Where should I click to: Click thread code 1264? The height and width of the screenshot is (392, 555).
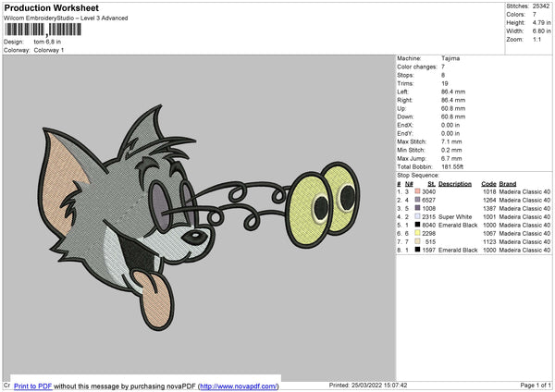point(489,200)
